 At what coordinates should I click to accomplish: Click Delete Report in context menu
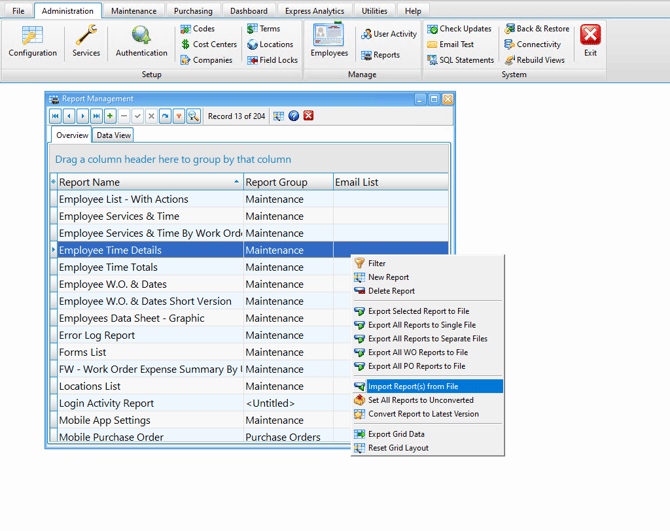click(x=391, y=291)
